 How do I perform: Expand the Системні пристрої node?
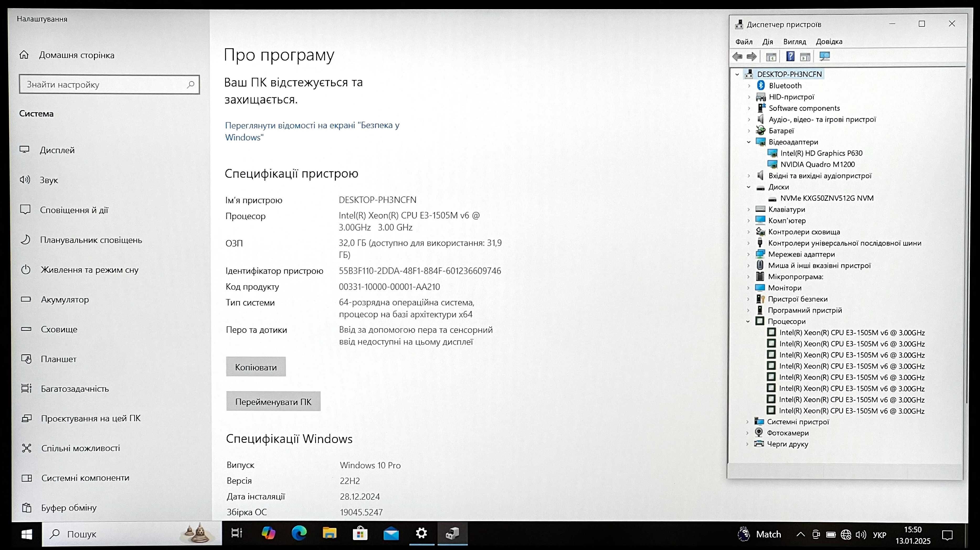748,421
